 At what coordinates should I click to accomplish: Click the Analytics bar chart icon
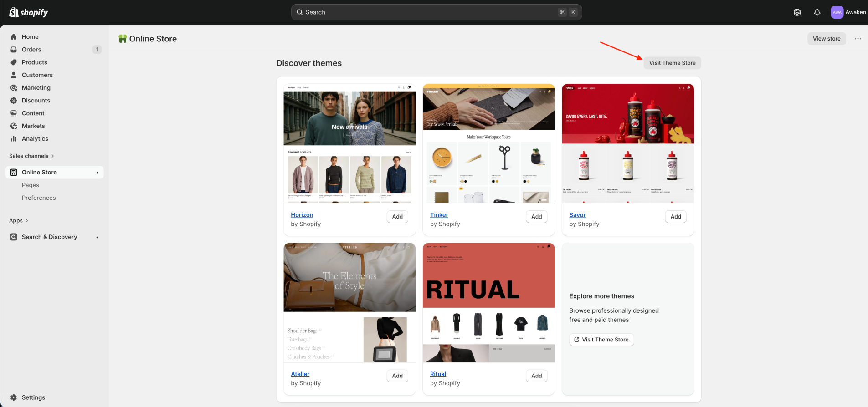pos(14,139)
